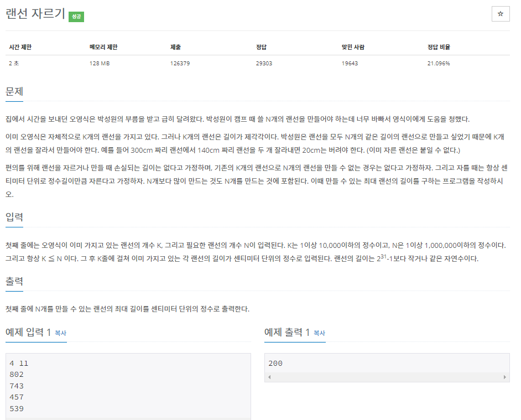Click the input line 802
This screenshot has width=521, height=420.
tap(17, 375)
